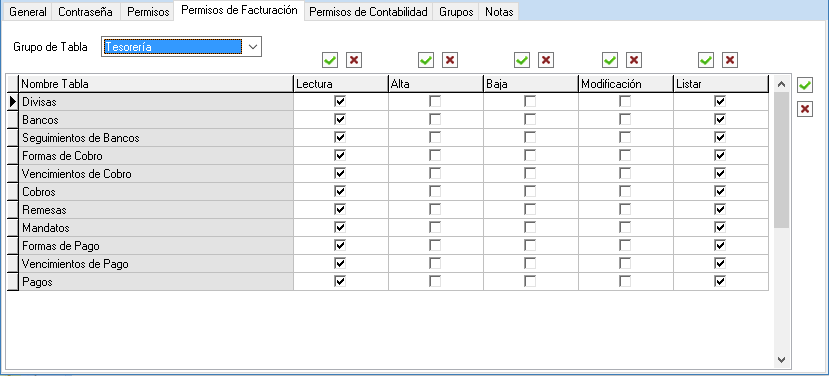Viewport: 829px width, 376px height.
Task: Select the Pagos row name cell
Action: tap(156, 281)
